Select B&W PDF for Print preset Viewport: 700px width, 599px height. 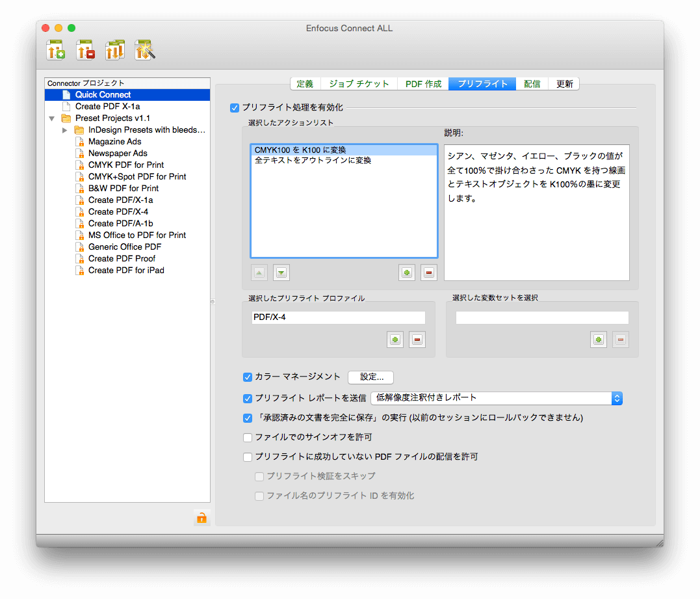[127, 189]
